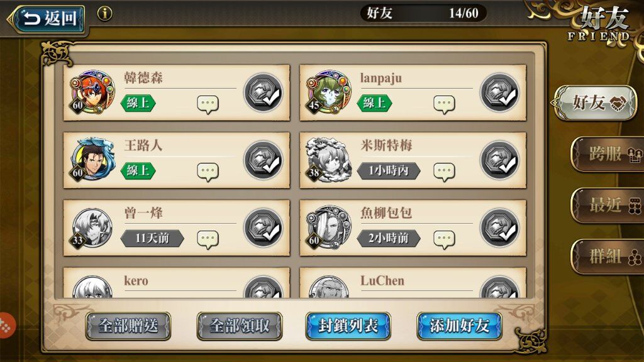Open chat bubble for 曾一烽

[208, 239]
